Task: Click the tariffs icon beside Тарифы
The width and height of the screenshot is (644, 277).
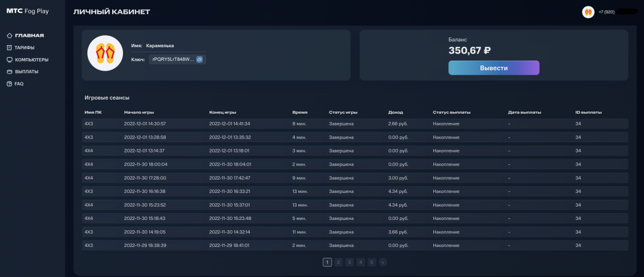Action: pos(9,48)
